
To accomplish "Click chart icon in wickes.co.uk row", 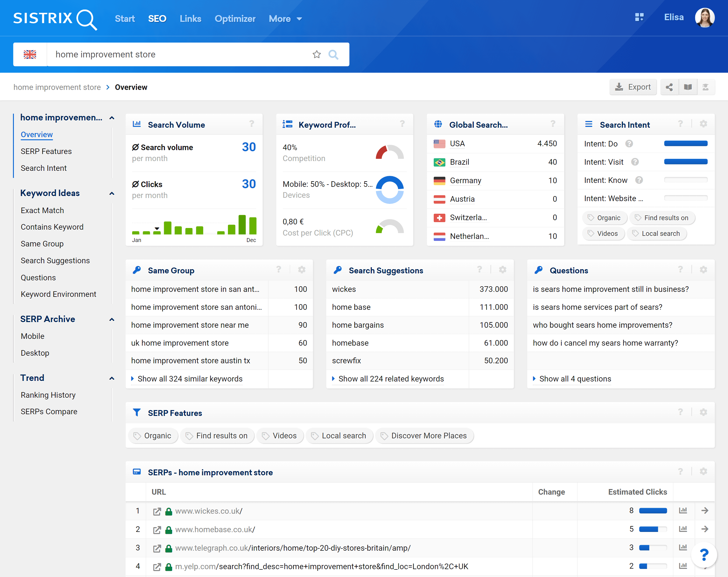I will tap(683, 510).
